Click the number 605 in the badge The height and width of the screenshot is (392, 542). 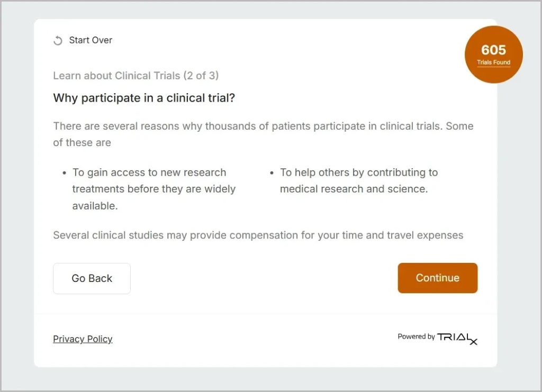pos(493,50)
